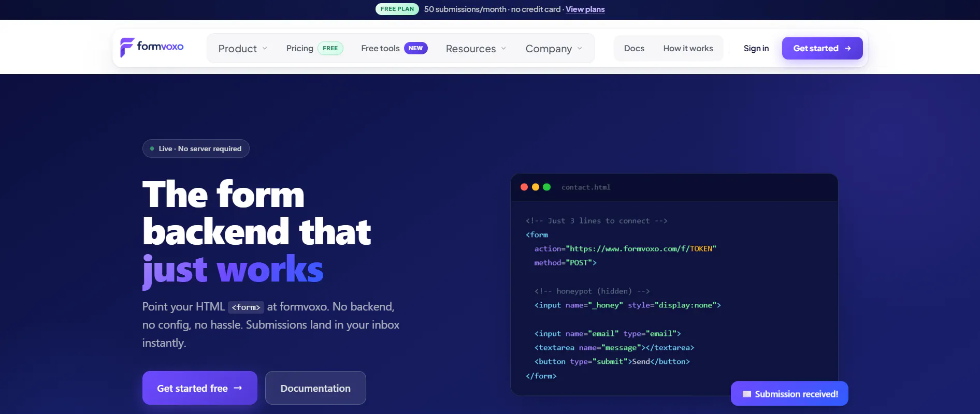Click the button type submit code line
The width and height of the screenshot is (980, 414).
coord(612,362)
